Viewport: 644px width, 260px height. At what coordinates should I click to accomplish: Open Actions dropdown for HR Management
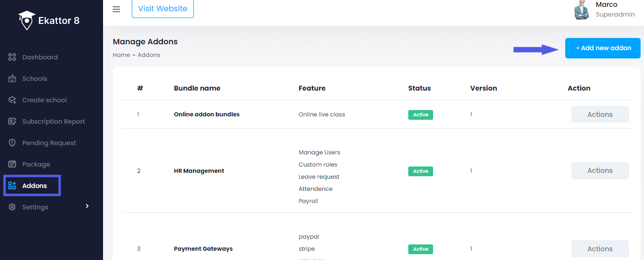(x=599, y=171)
